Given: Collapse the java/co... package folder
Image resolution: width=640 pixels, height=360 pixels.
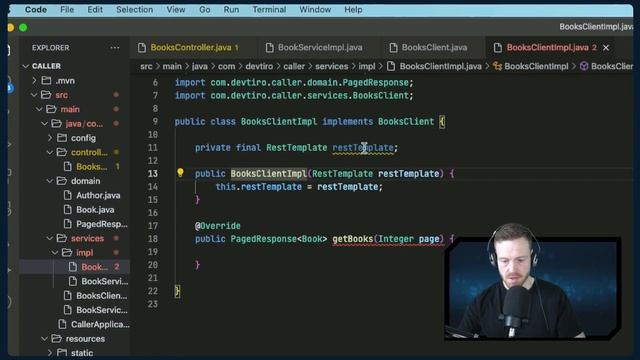Looking at the screenshot, I should [45, 124].
